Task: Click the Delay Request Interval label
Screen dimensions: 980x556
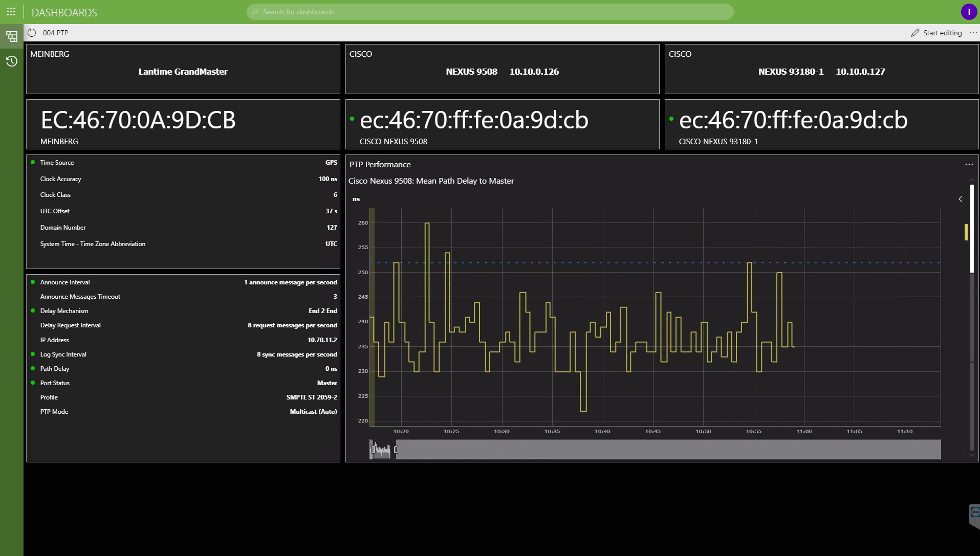Action: pyautogui.click(x=71, y=325)
